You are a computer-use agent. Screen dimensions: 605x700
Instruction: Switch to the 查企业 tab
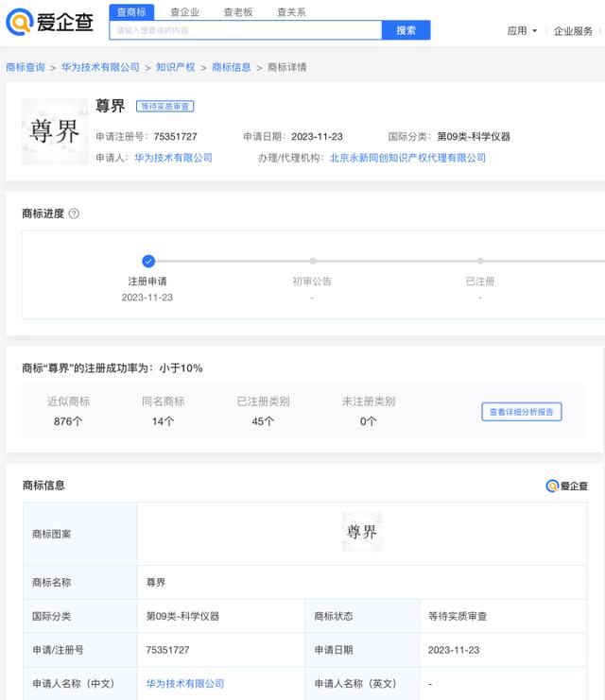184,12
